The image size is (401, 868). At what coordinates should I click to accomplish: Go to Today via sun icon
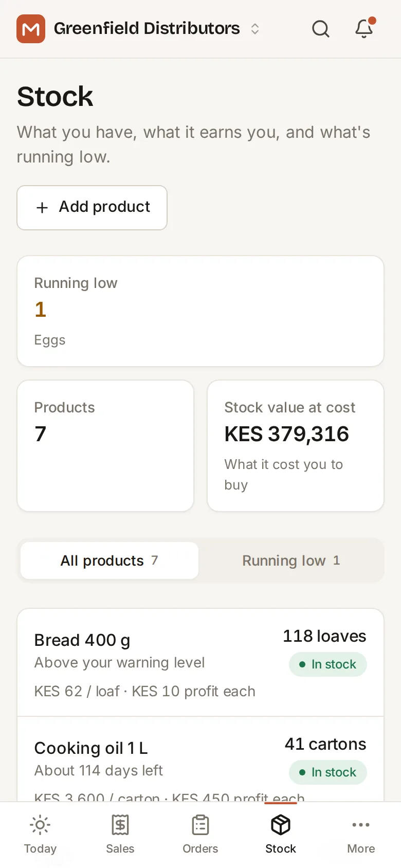40,825
